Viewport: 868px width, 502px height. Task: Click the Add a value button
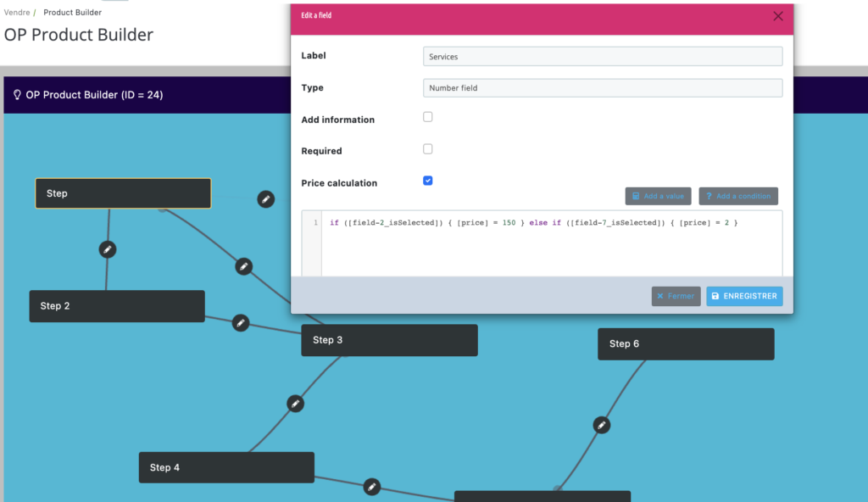click(658, 196)
